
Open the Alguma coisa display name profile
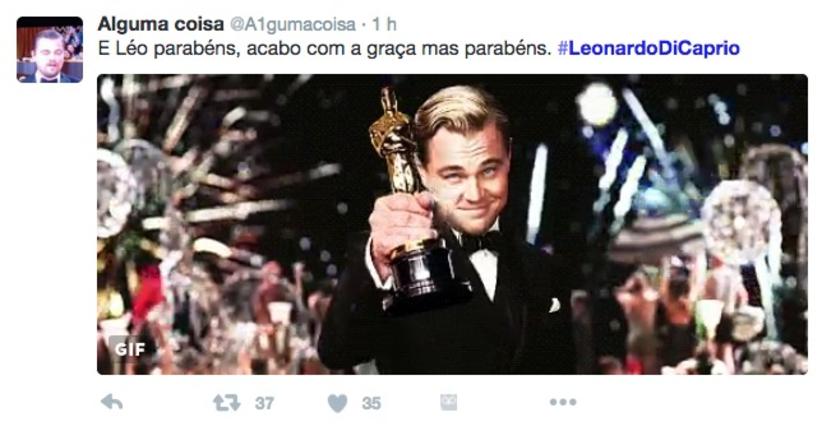pos(160,24)
